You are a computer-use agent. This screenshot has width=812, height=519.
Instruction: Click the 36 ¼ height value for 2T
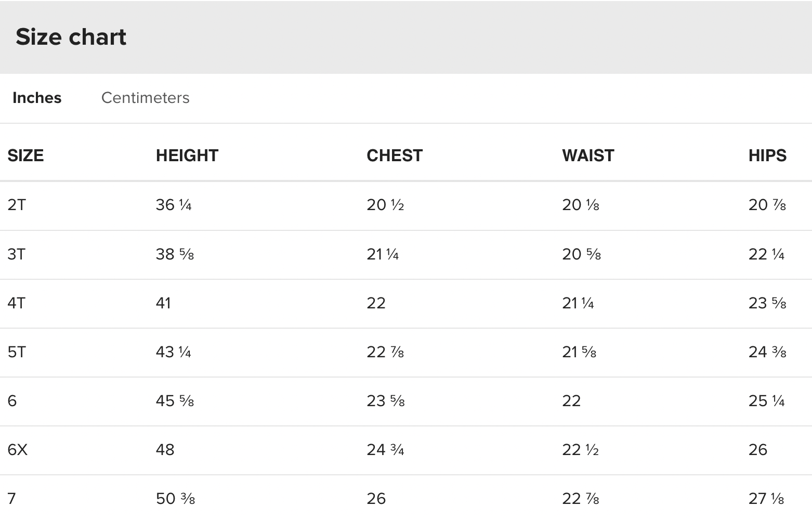(174, 205)
